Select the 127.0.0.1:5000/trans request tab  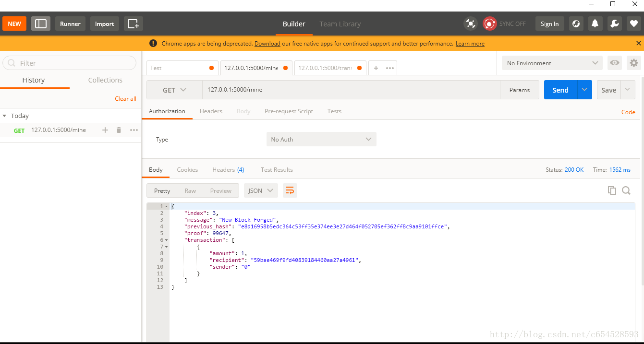coord(330,68)
